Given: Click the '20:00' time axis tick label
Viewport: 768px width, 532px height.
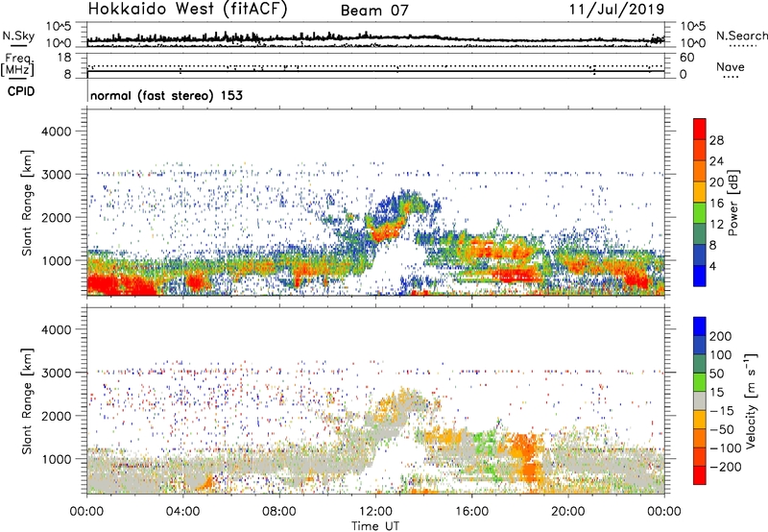Looking at the screenshot, I should [x=567, y=512].
